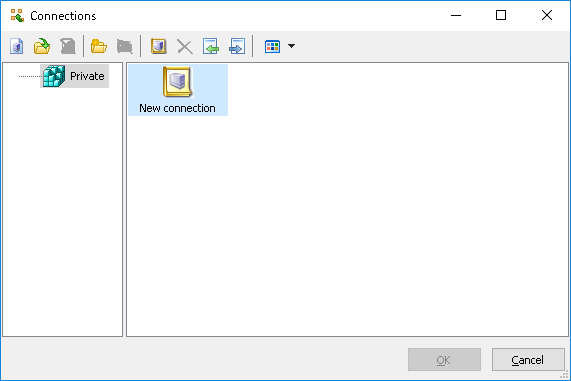Click the view mode grid icon
This screenshot has width=571, height=381.
tap(272, 46)
